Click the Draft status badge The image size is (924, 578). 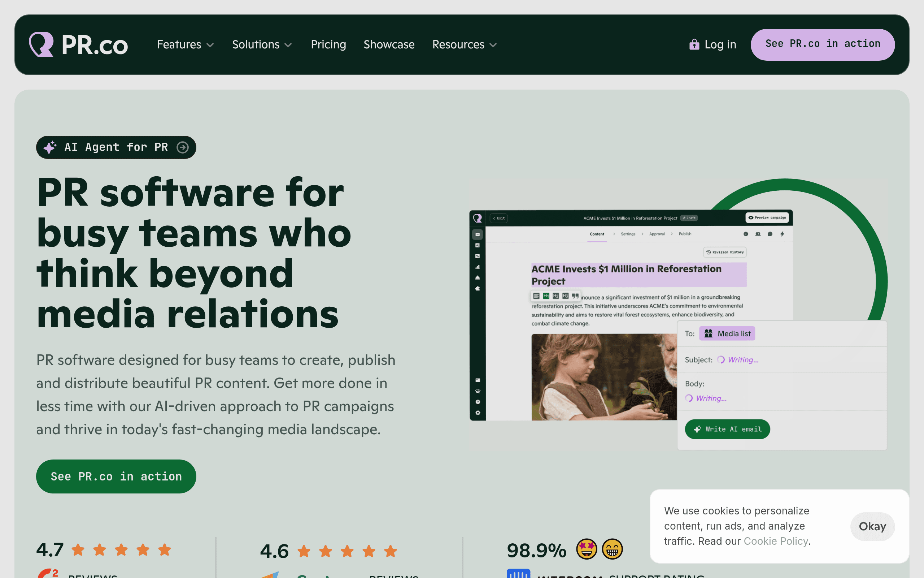(x=689, y=218)
